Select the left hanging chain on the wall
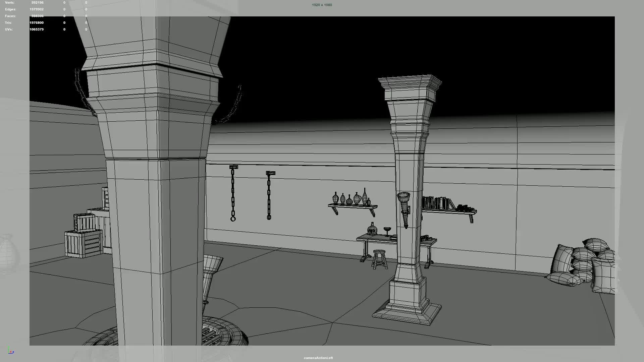Viewport: 644px width, 362px height. pyautogui.click(x=233, y=193)
